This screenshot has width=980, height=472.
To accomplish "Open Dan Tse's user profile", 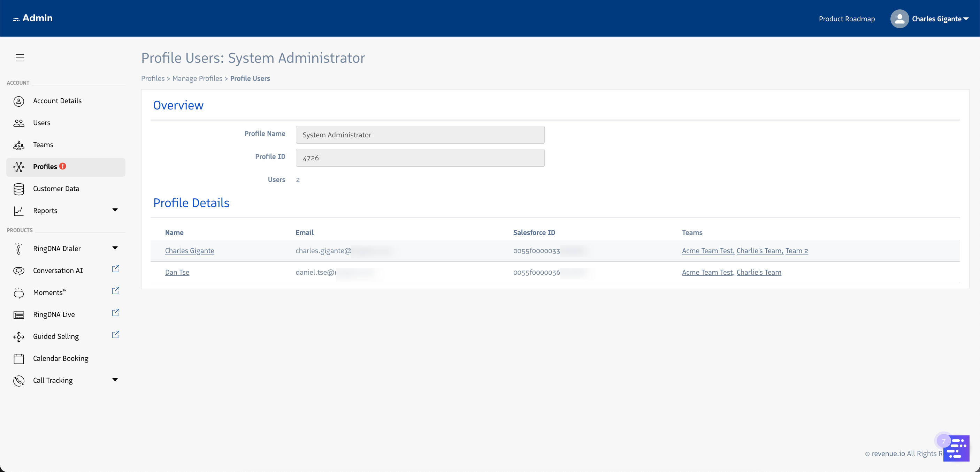I will pyautogui.click(x=177, y=272).
